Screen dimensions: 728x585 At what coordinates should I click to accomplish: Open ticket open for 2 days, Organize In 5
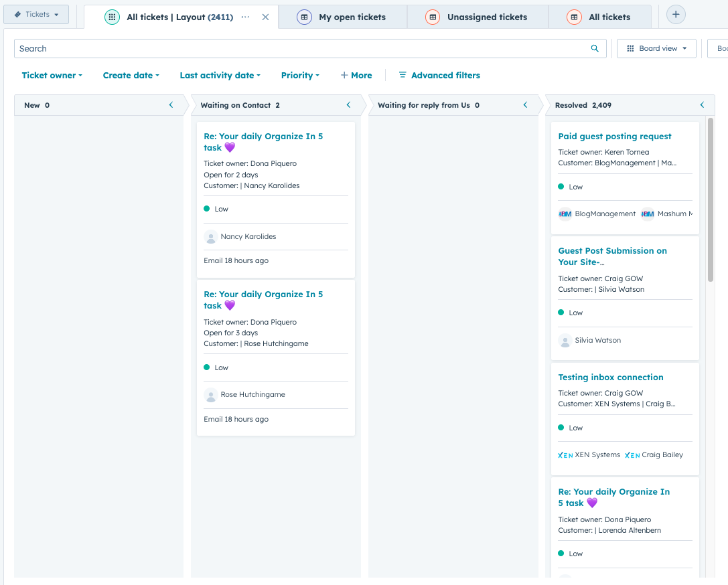263,142
